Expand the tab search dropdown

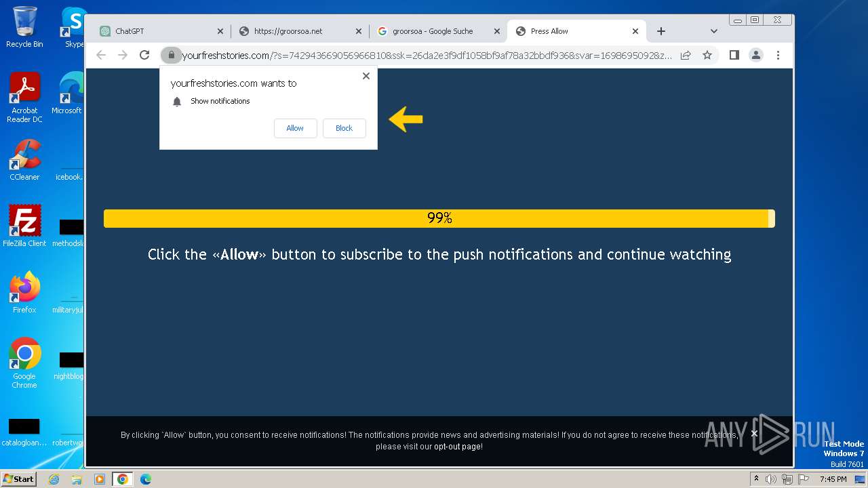click(x=714, y=31)
